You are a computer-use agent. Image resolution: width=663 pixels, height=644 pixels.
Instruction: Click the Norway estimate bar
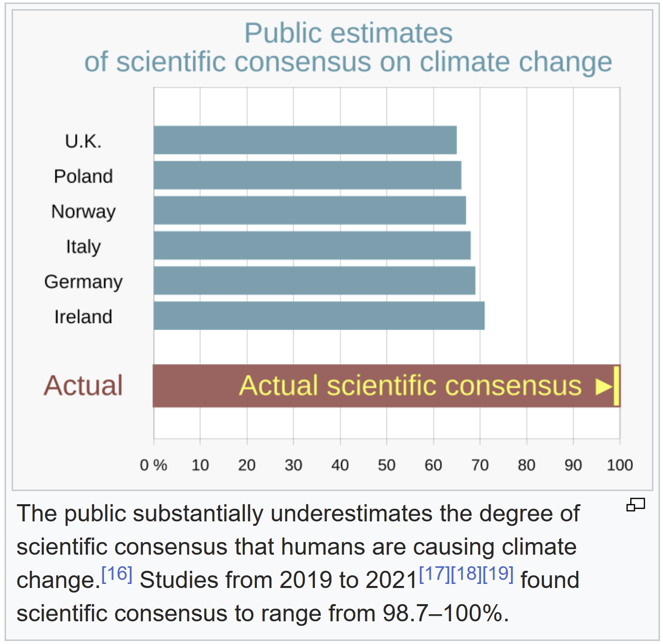point(309,210)
